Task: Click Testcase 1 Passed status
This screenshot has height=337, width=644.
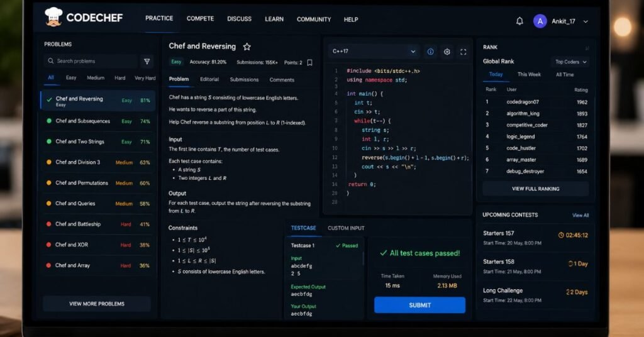Action: click(x=347, y=245)
